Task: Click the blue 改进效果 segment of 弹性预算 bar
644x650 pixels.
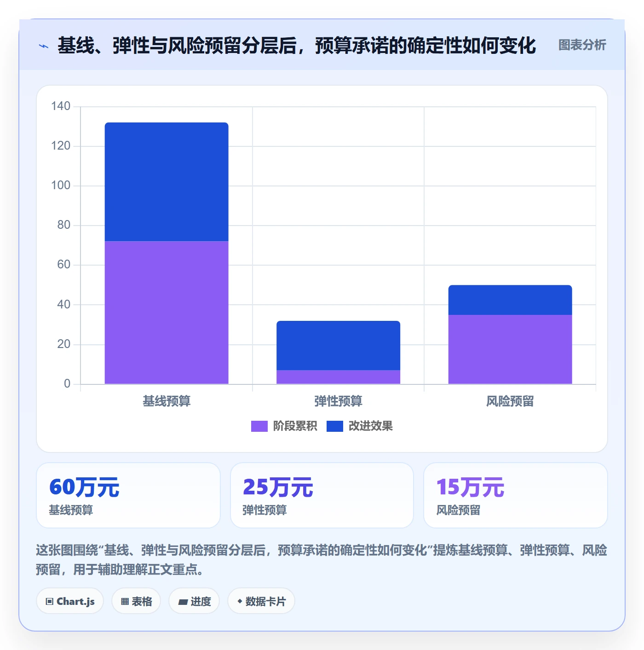Action: (338, 345)
